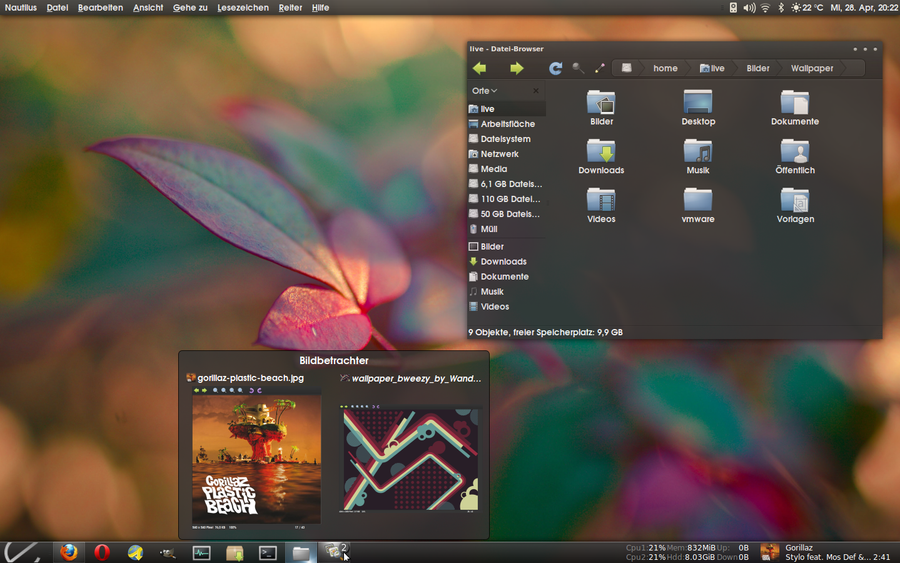Select the Dokumente folder icon
This screenshot has height=563, width=900.
[x=795, y=103]
